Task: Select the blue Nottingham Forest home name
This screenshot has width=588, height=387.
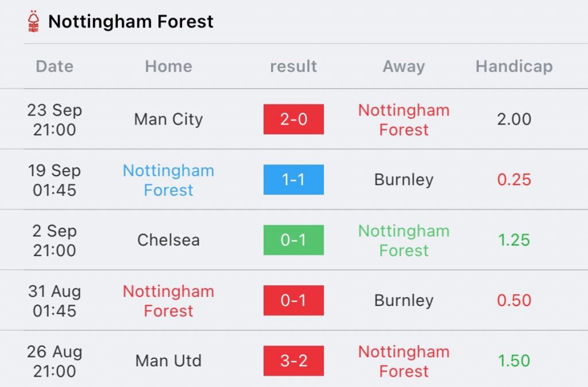Action: (x=168, y=180)
